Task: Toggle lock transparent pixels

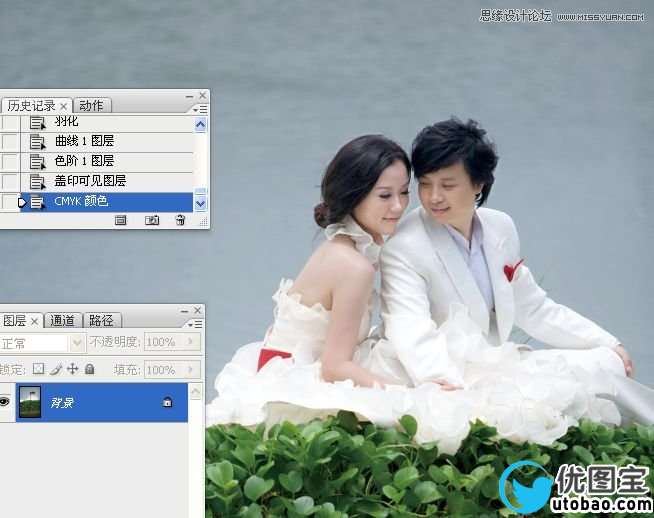Action: [38, 369]
